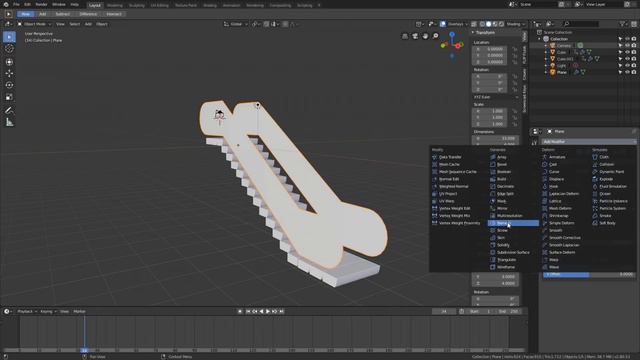Play animation in reverse
Viewport: 640px width, 360px height.
[261, 311]
